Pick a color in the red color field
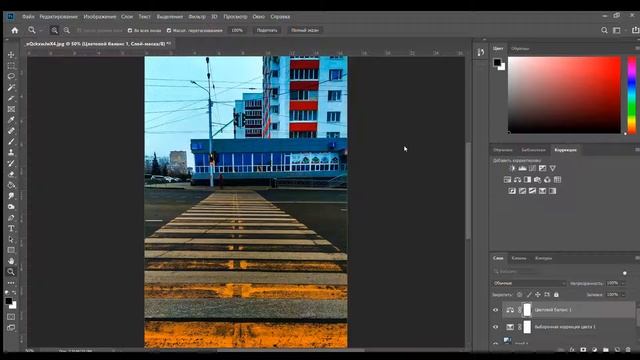The width and height of the screenshot is (640, 360). click(564, 95)
